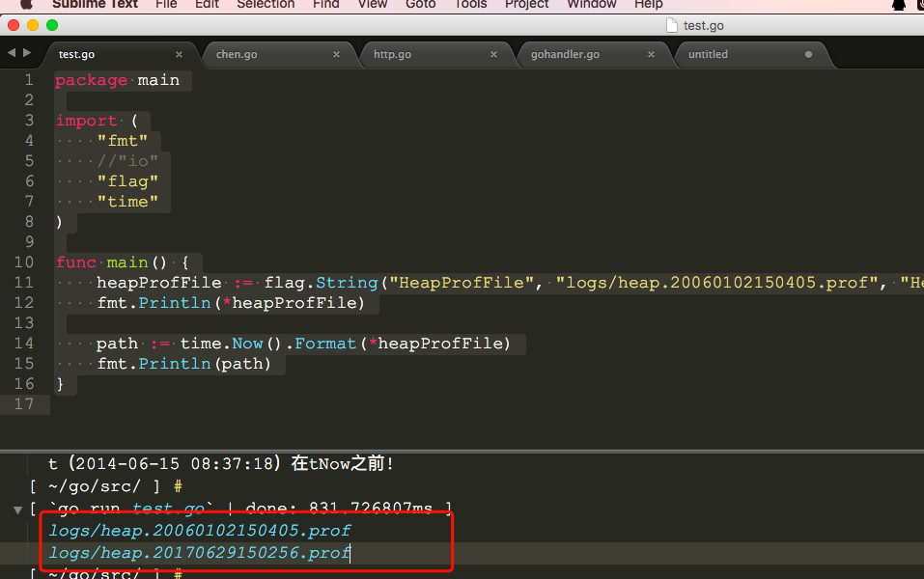The width and height of the screenshot is (924, 579).
Task: Open the Window menu
Action: point(591,4)
